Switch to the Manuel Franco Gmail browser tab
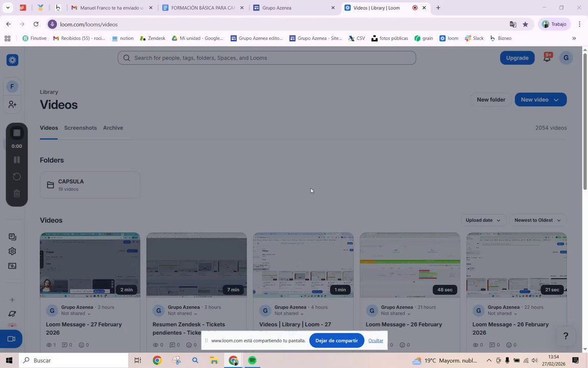 point(112,8)
